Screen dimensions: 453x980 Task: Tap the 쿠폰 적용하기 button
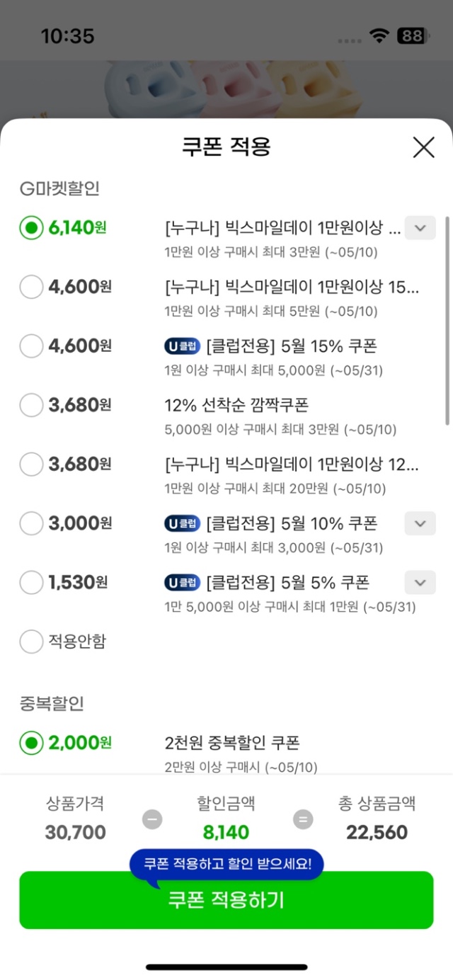pyautogui.click(x=226, y=900)
